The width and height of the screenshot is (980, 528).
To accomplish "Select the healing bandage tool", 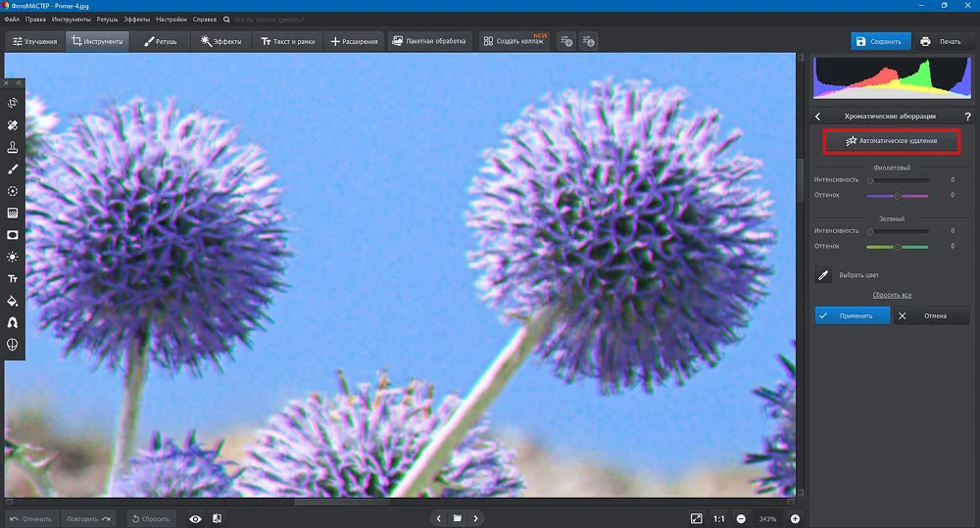I will (x=13, y=125).
